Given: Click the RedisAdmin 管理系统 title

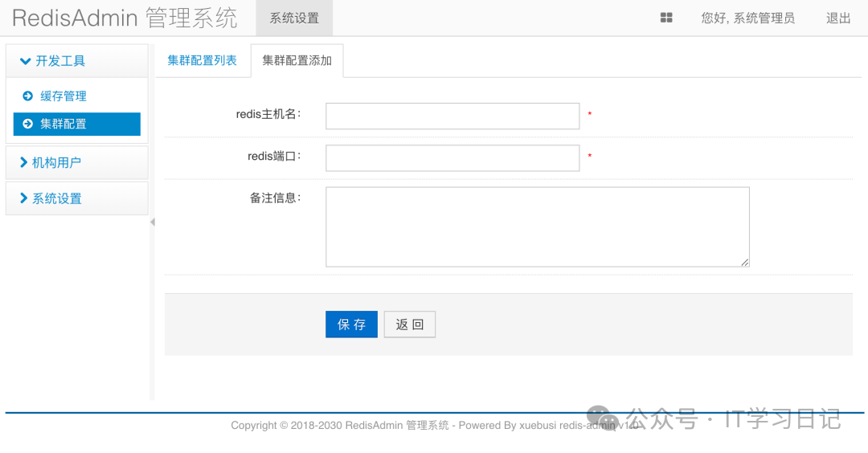Looking at the screenshot, I should pyautogui.click(x=125, y=18).
